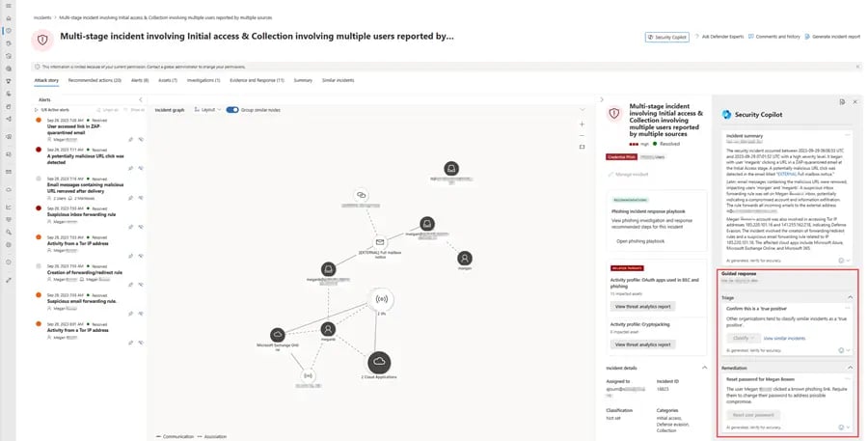Image resolution: width=868 pixels, height=441 pixels.
Task: Zoom out on the incident graph
Action: (582, 135)
